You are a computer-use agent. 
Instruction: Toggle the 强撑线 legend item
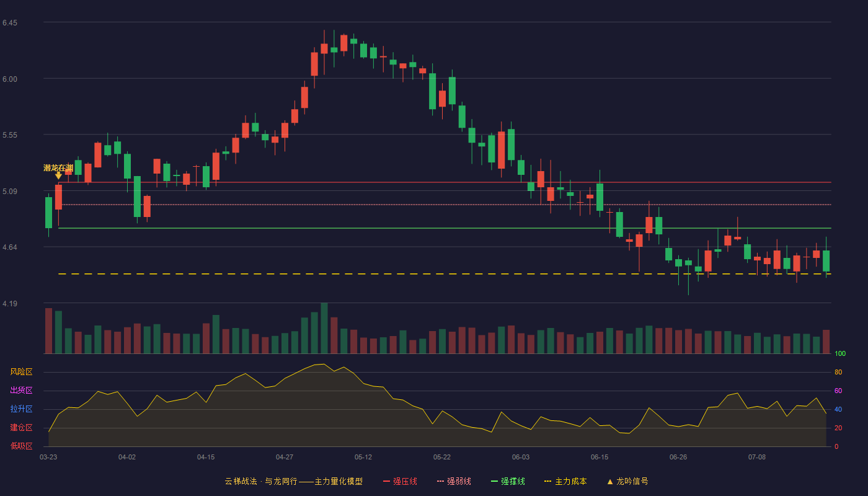tap(508, 481)
